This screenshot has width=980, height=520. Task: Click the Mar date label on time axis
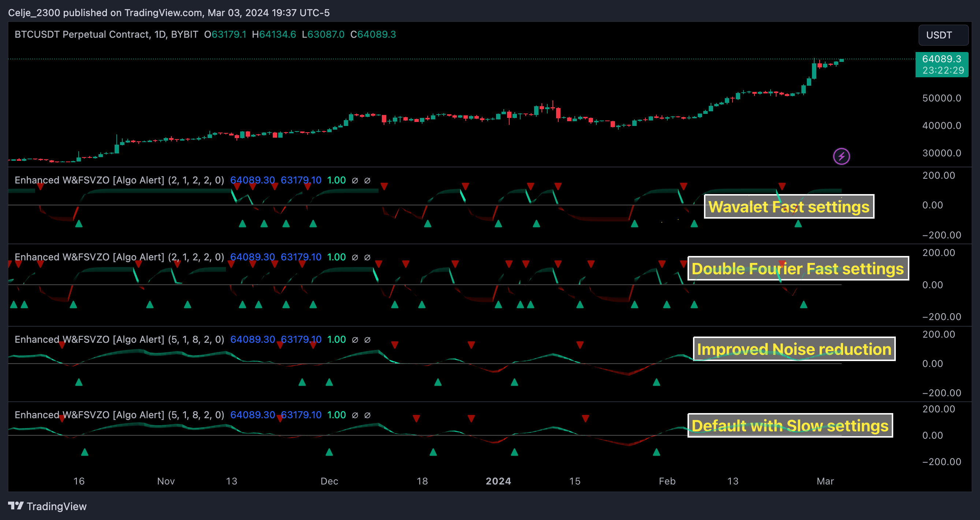(825, 481)
